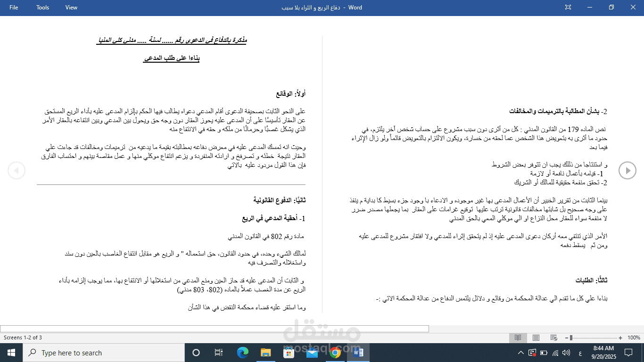Open the zoom level 100% dialog
644x362 pixels.
tap(634, 337)
